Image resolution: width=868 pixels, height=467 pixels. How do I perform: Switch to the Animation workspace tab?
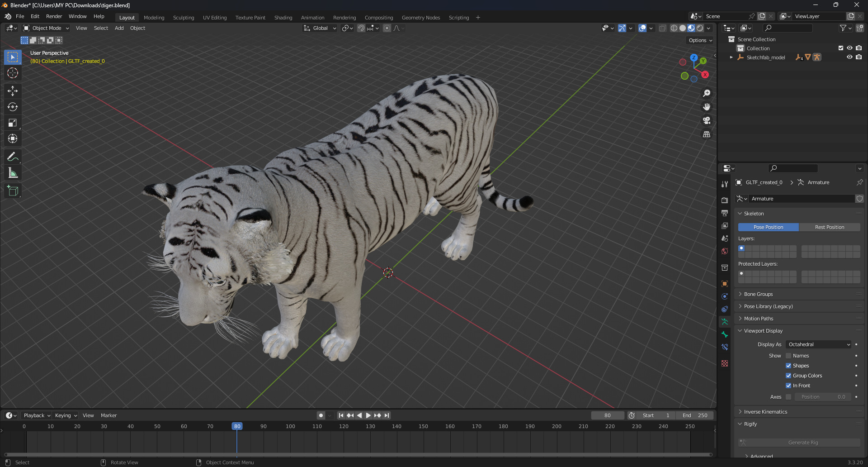pyautogui.click(x=312, y=18)
